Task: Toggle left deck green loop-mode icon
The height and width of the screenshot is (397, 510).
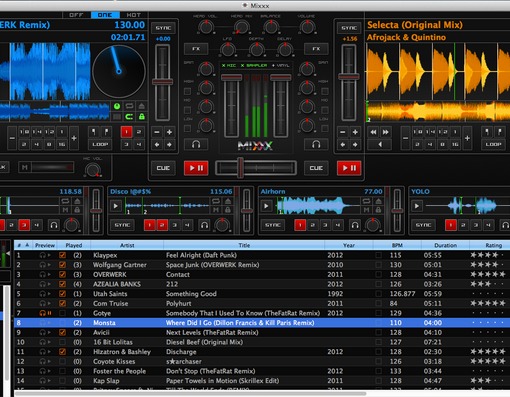Action: (x=129, y=117)
